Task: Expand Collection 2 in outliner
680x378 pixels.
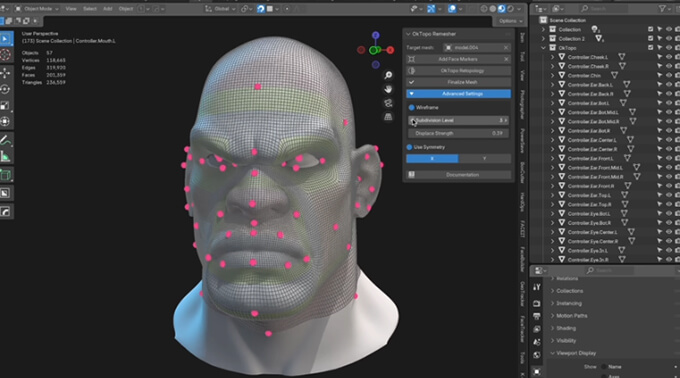Action: pyautogui.click(x=543, y=39)
